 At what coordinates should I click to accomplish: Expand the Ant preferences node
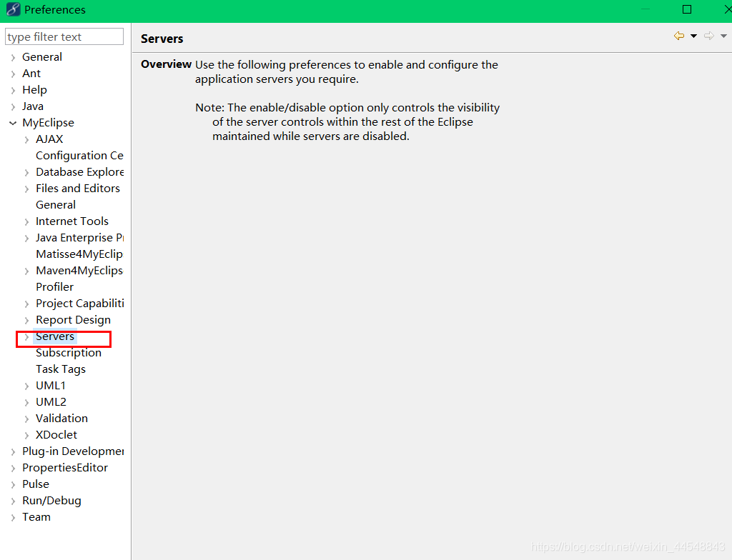point(13,74)
